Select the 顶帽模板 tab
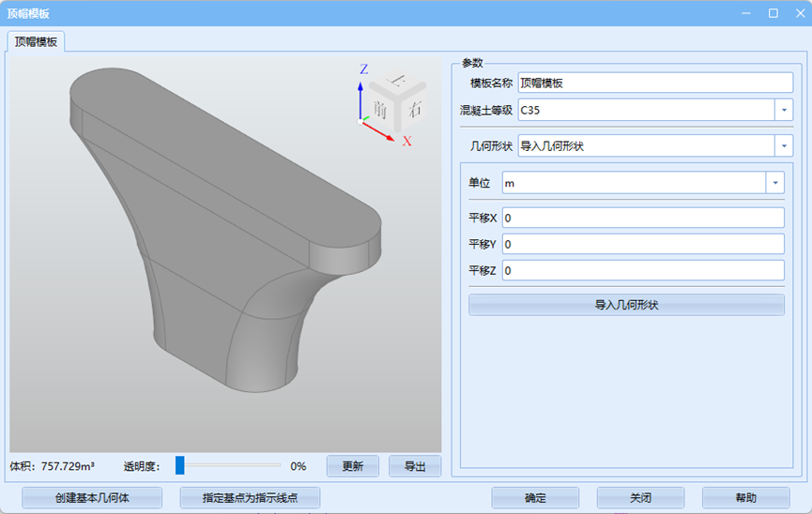Viewport: 812px width, 514px height. 36,41
